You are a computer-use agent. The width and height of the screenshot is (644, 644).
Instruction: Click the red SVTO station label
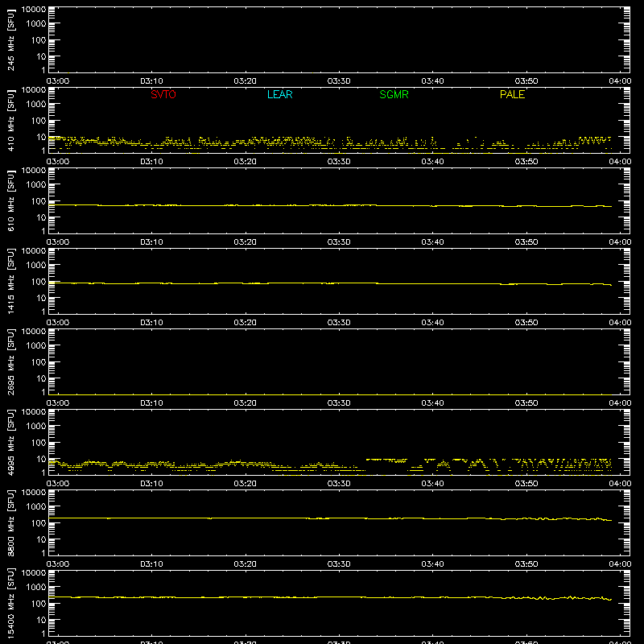click(x=163, y=94)
